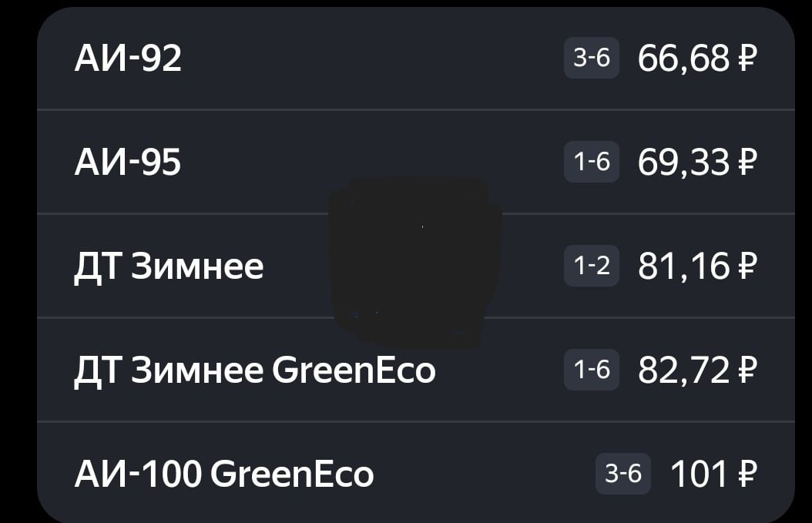Click the 101 price for АИ-100 GreenEco
Viewport: 812px width, 523px height.
point(700,474)
